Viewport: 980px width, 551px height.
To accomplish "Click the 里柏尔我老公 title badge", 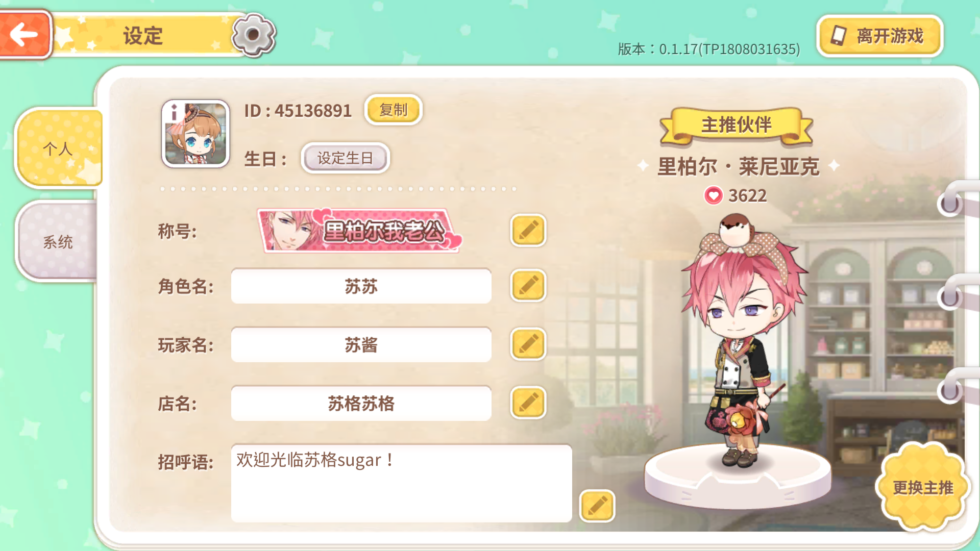I will 360,231.
